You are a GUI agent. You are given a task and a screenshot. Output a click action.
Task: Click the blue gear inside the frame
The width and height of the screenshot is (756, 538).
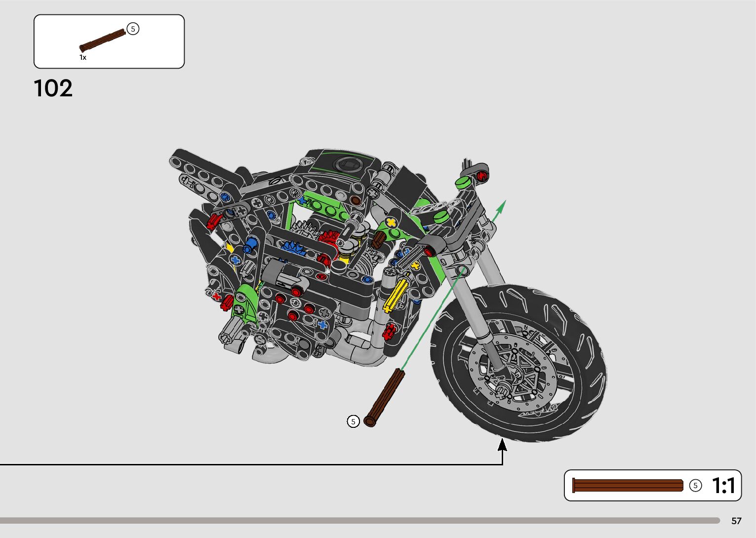pos(292,245)
